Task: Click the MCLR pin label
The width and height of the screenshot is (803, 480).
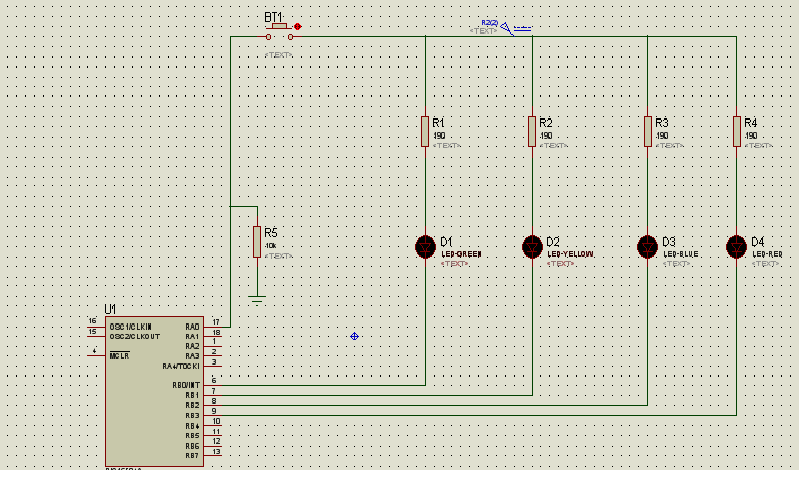Action: [x=119, y=356]
